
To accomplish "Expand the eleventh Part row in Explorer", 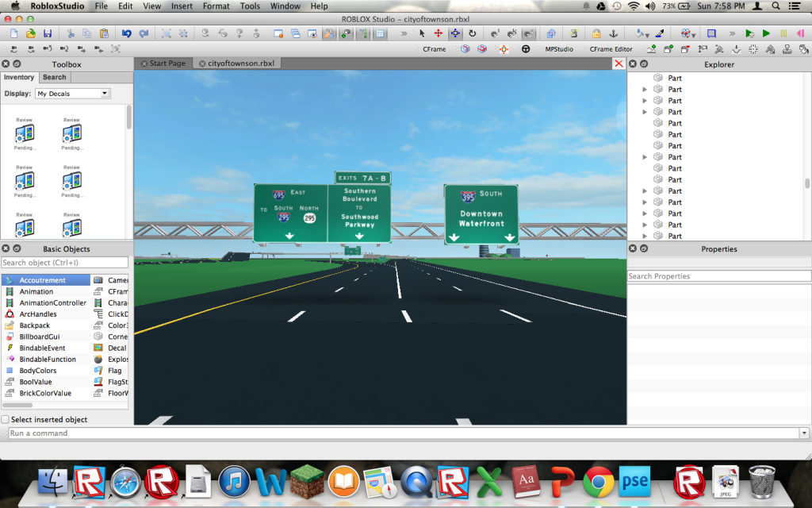I will [645, 191].
